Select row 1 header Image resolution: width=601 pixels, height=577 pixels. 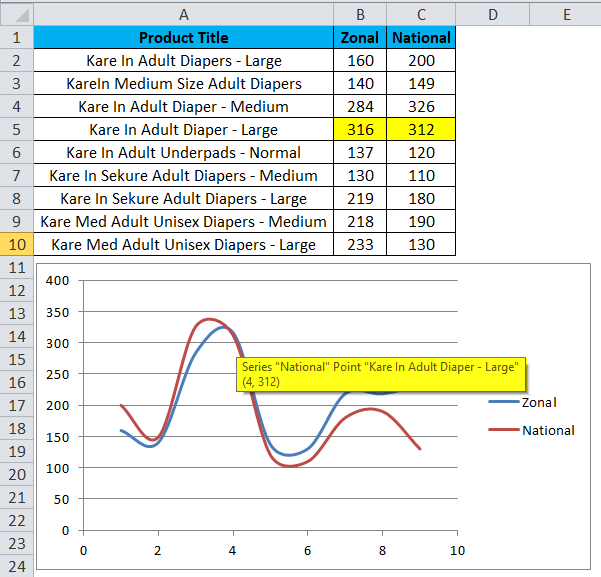pos(17,38)
